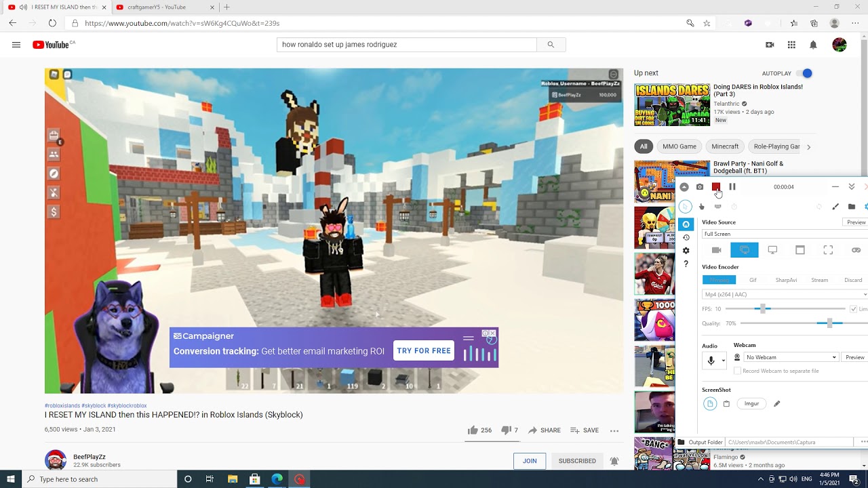
Task: Select Window video source icon
Action: coord(800,250)
